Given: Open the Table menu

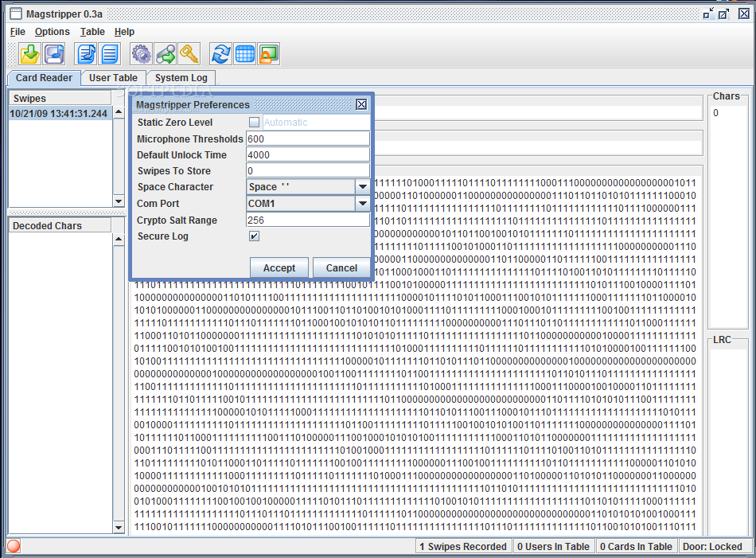Looking at the screenshot, I should click(92, 32).
